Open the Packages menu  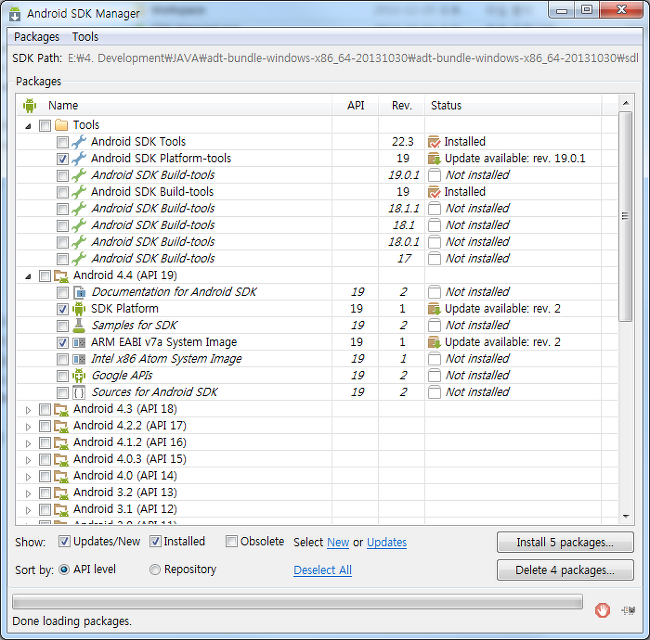(x=36, y=37)
